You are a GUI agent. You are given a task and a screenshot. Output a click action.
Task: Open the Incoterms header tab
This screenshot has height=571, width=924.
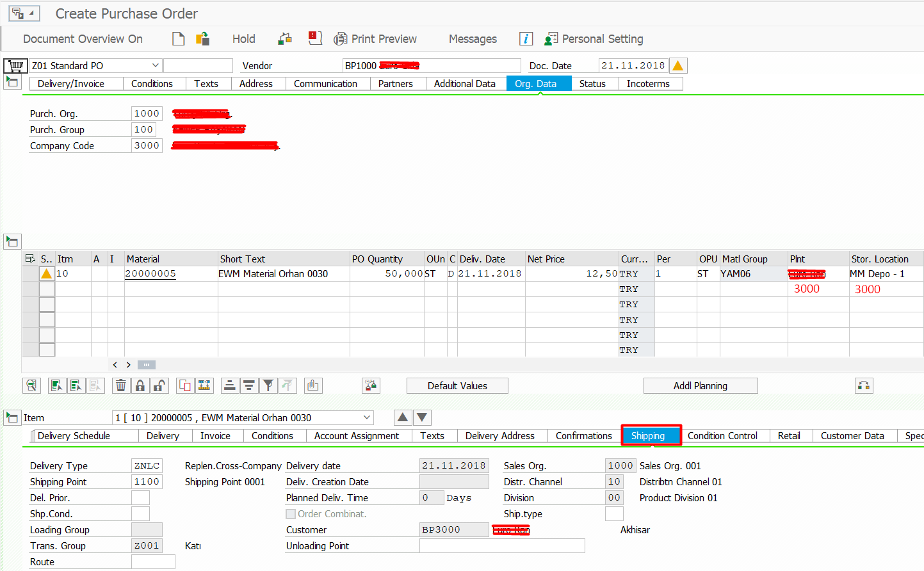tap(651, 84)
